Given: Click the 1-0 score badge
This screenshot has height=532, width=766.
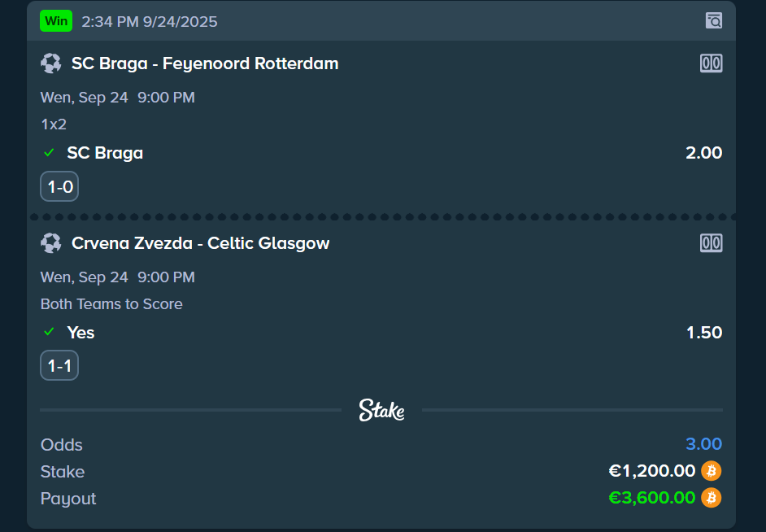Looking at the screenshot, I should pyautogui.click(x=59, y=187).
